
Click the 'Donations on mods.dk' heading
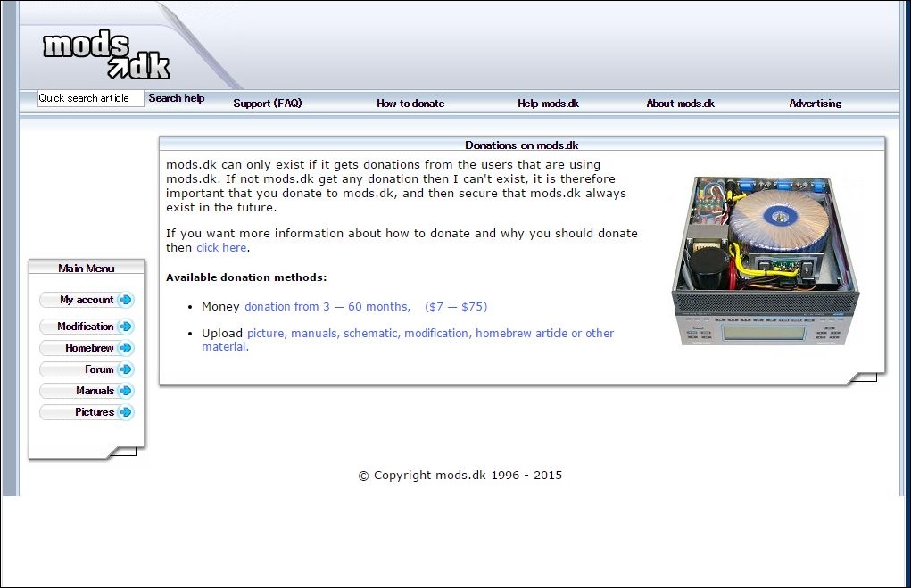(x=522, y=145)
